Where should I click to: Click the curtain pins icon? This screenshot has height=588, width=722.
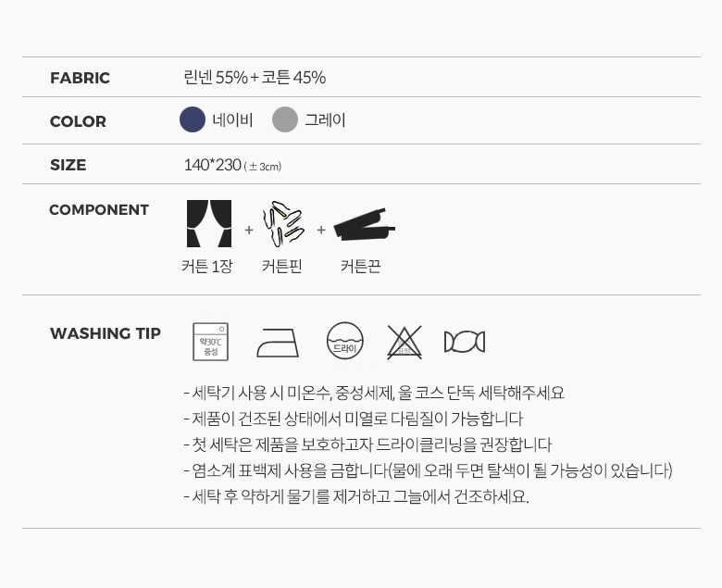[283, 224]
